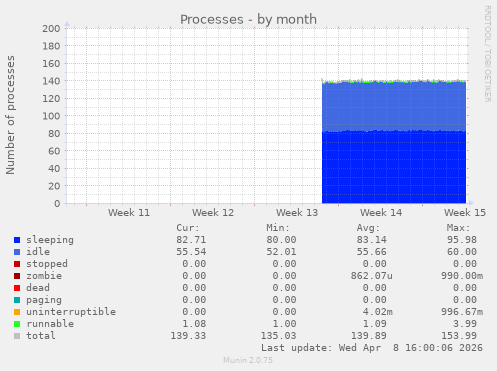Screen dimensions: 497x371
Task: Click the idle legend color swatch
Action: (x=17, y=252)
